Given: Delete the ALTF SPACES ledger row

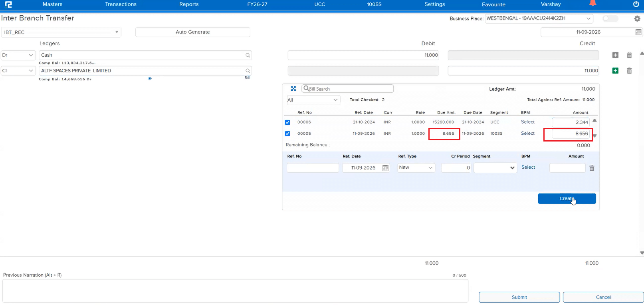Looking at the screenshot, I should click(629, 71).
